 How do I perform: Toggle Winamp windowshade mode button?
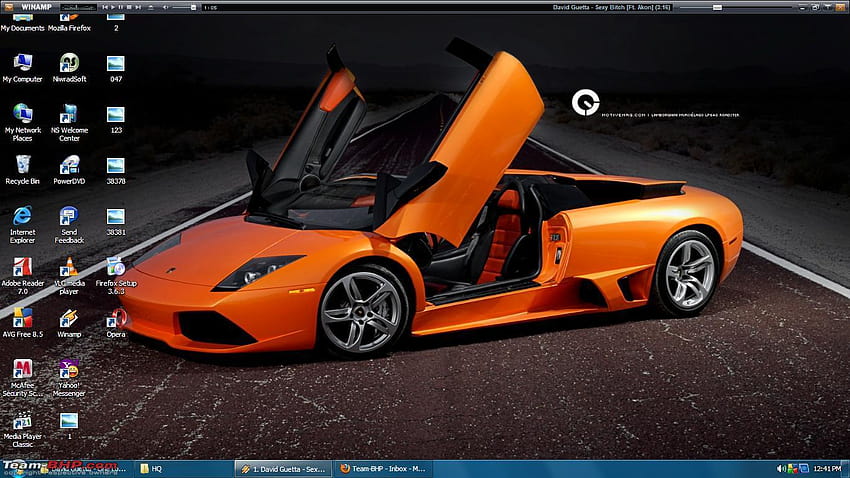click(815, 8)
